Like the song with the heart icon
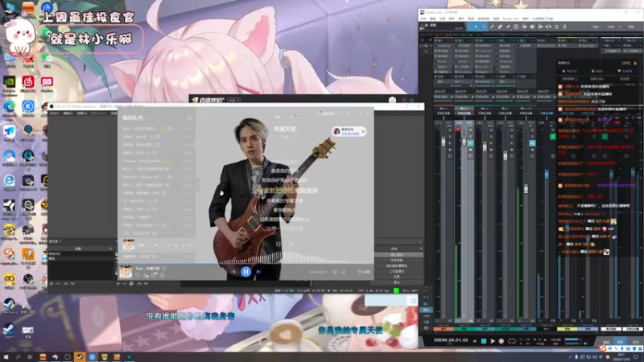644x362 pixels. point(138,275)
